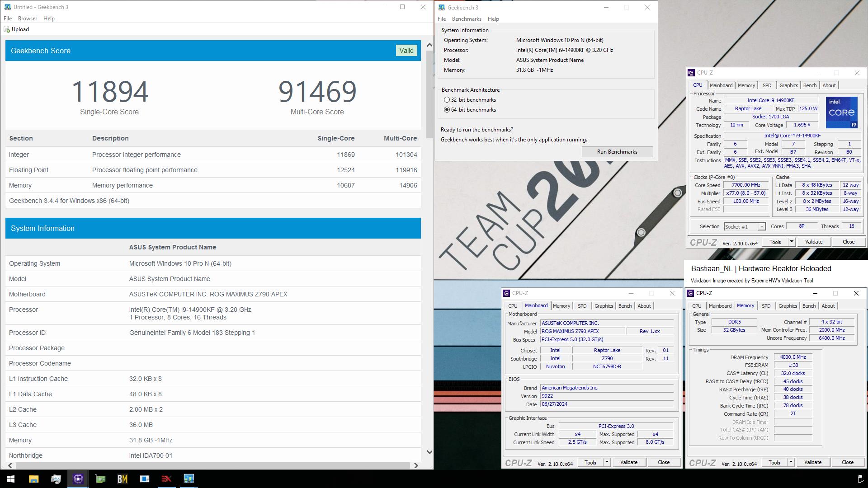Click Validate in CPU-Z Mainboard window
The width and height of the screenshot is (868, 488).
point(629,462)
